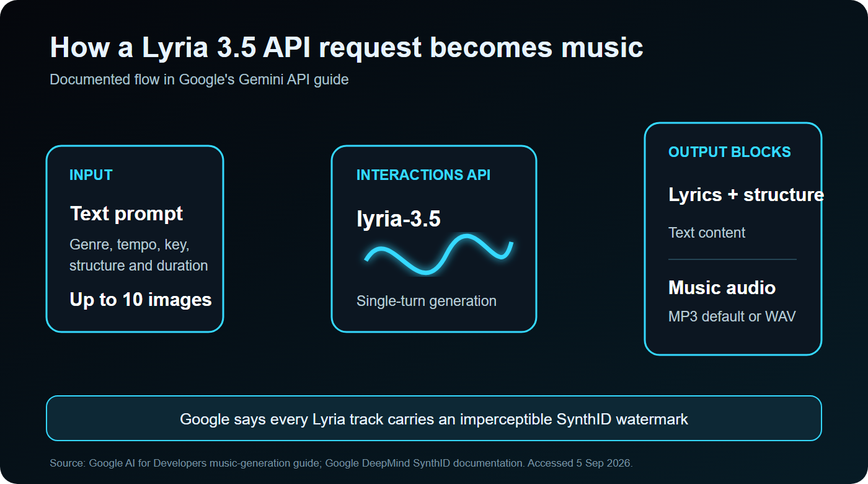868x484 pixels.
Task: Click the "Genre, tempo, key, structure and duration" description
Action: (139, 255)
